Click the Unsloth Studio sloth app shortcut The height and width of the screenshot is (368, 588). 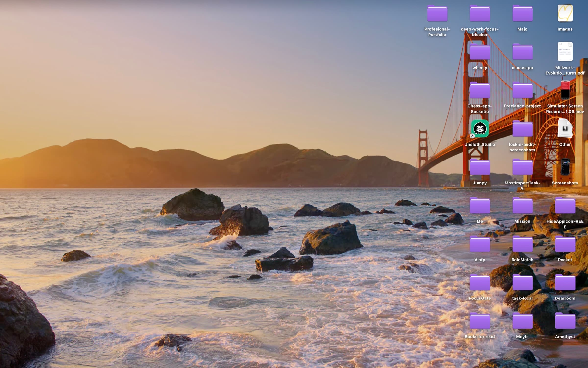click(x=480, y=129)
